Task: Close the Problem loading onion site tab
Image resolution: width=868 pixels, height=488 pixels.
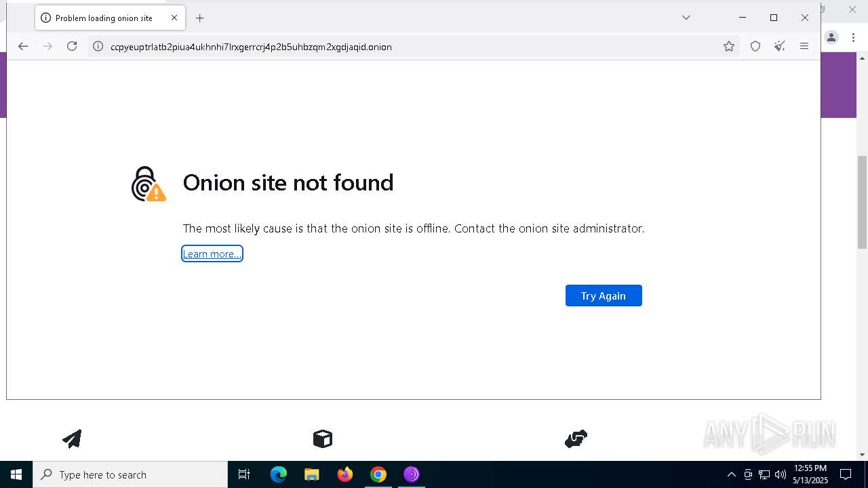Action: pyautogui.click(x=174, y=18)
